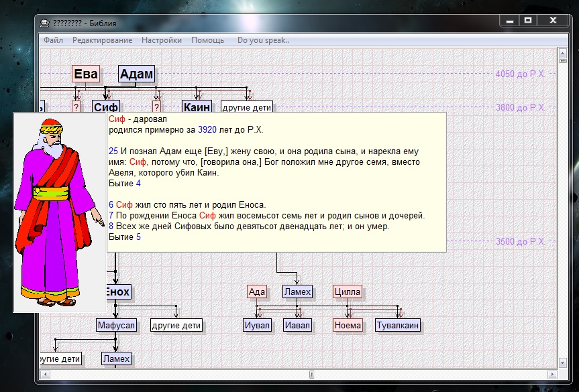Click the Тувалкаин node
Viewport: 579px width, 392px height.
click(398, 326)
